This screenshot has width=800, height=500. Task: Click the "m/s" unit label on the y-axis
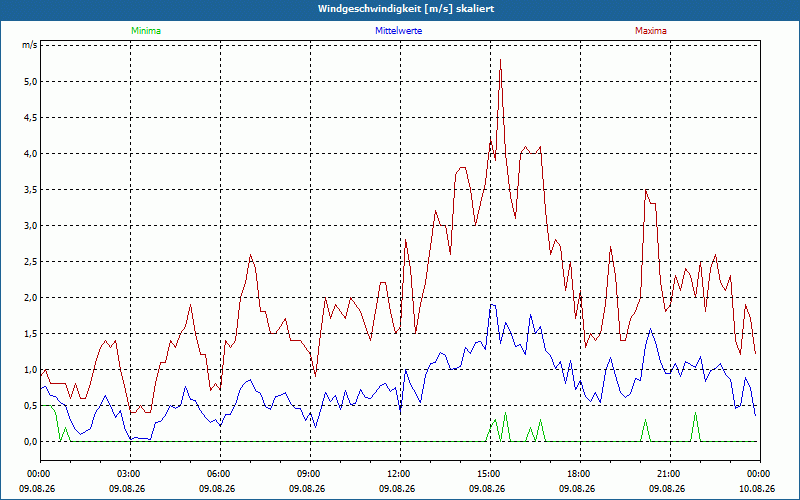click(x=29, y=45)
